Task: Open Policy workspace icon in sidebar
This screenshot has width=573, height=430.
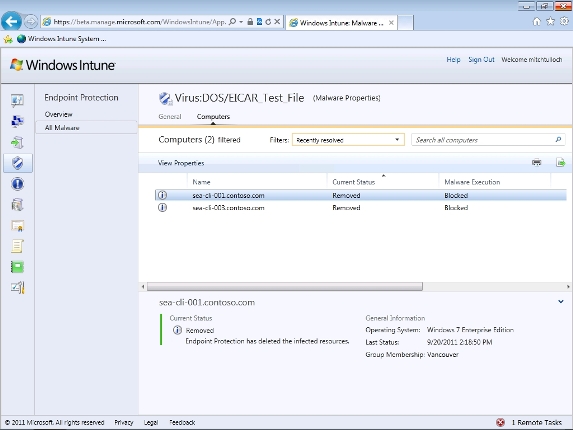Action: tap(17, 246)
